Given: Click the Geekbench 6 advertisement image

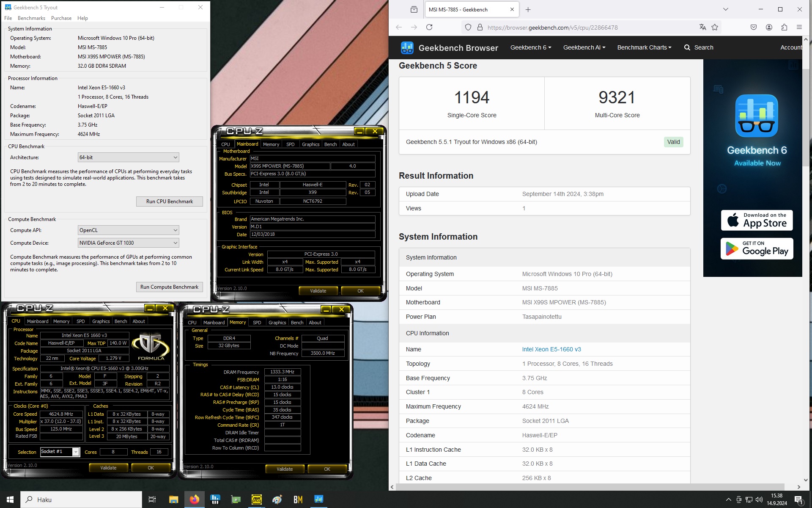Looking at the screenshot, I should pos(752,168).
